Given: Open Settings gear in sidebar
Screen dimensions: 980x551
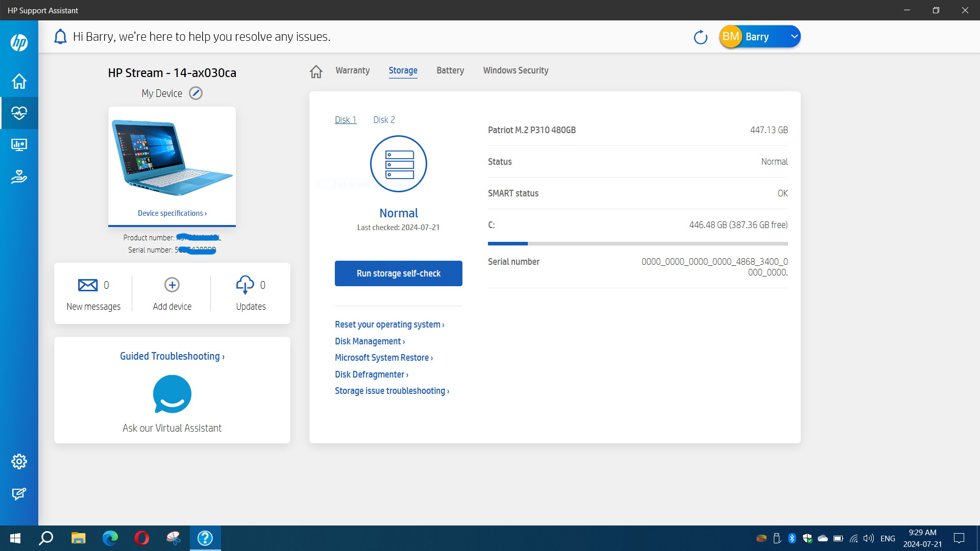Looking at the screenshot, I should (19, 461).
